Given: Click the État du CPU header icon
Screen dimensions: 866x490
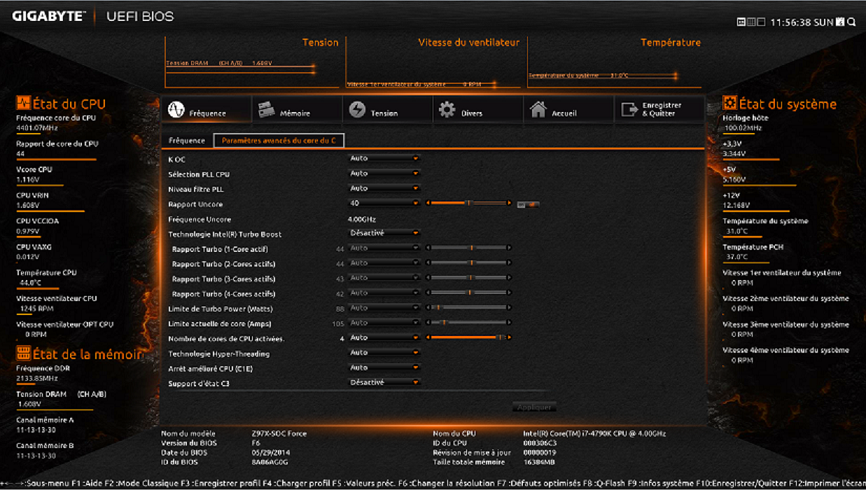Looking at the screenshot, I should click(x=23, y=103).
